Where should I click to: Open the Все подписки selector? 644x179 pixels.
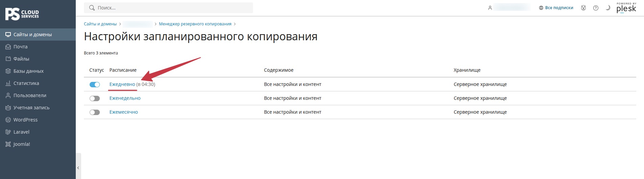[556, 8]
